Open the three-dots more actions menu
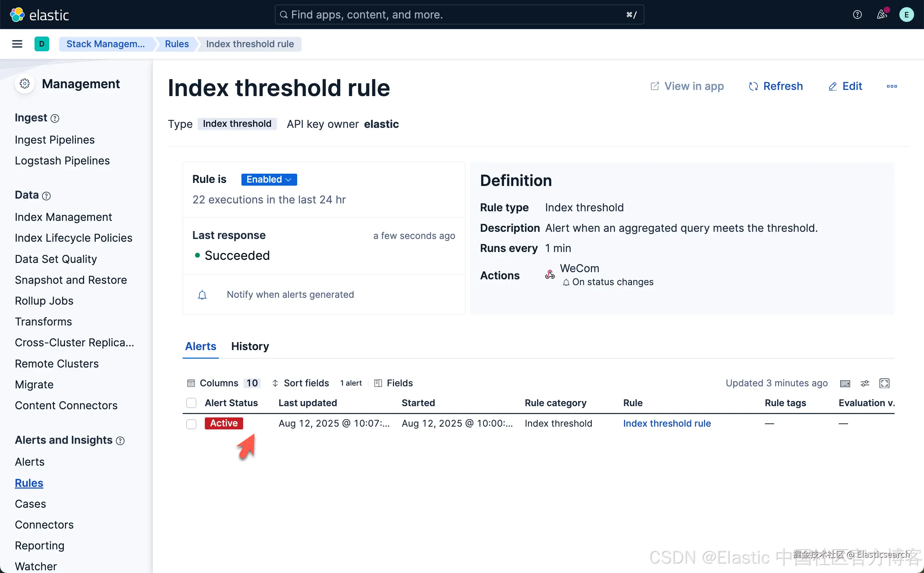Screen dimensions: 924x573 pos(892,86)
